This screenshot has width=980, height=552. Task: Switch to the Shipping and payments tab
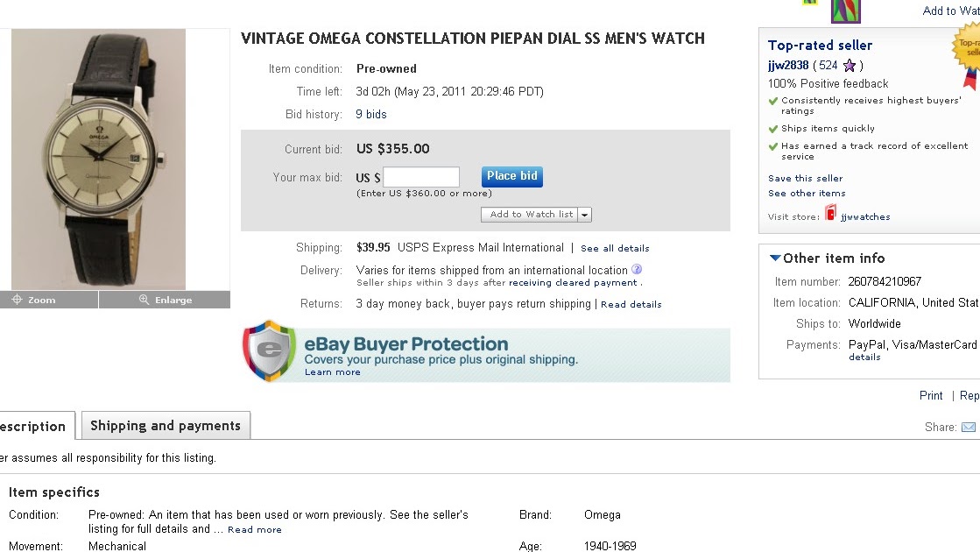point(165,426)
